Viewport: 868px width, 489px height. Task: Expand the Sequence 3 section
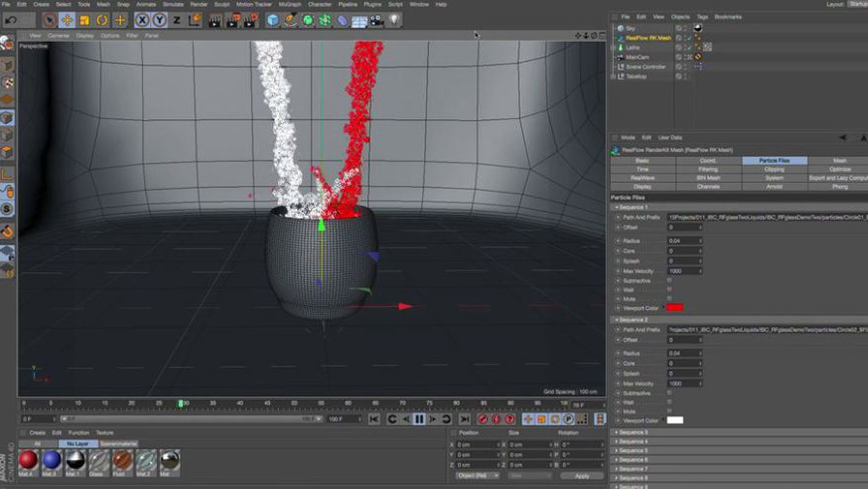pyautogui.click(x=632, y=432)
